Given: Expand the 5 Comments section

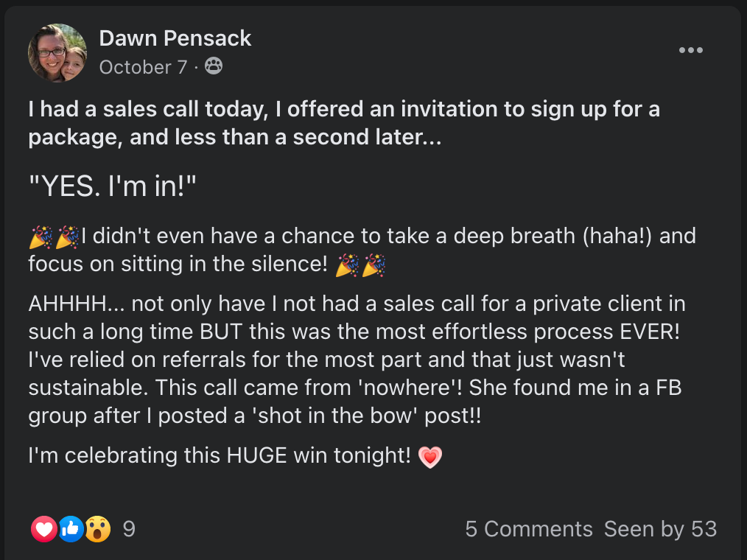Looking at the screenshot, I should click(x=528, y=529).
